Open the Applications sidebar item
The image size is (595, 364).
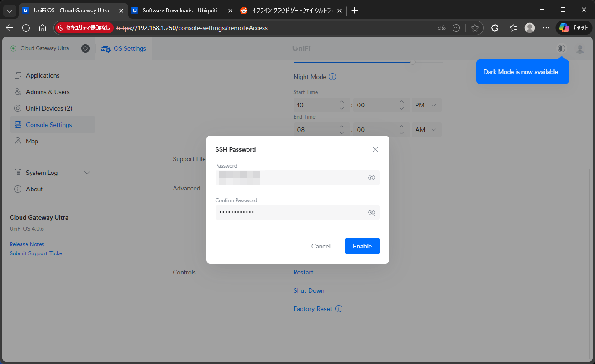click(42, 75)
